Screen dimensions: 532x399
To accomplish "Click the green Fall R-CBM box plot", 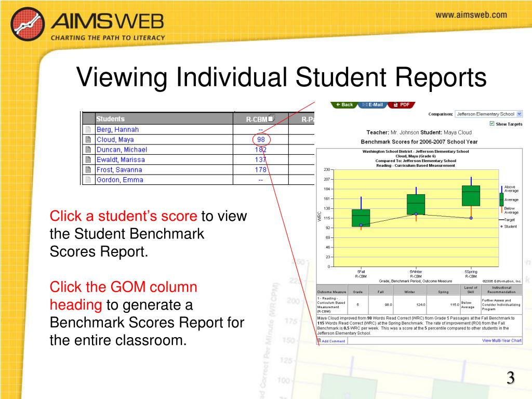I will 361,218.
